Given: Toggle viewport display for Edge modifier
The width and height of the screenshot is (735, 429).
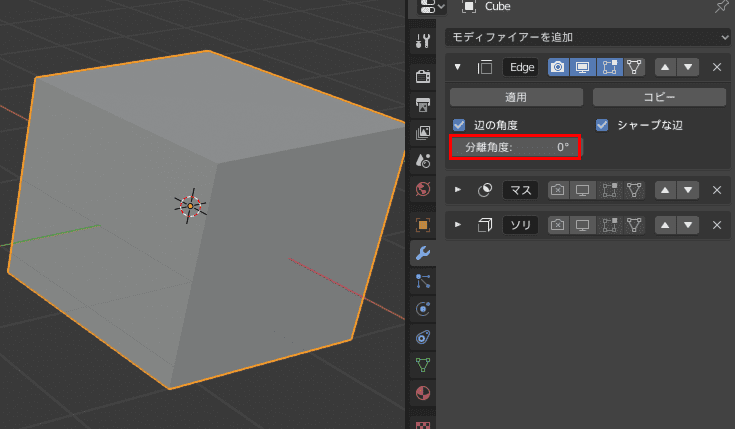Looking at the screenshot, I should pyautogui.click(x=583, y=67).
